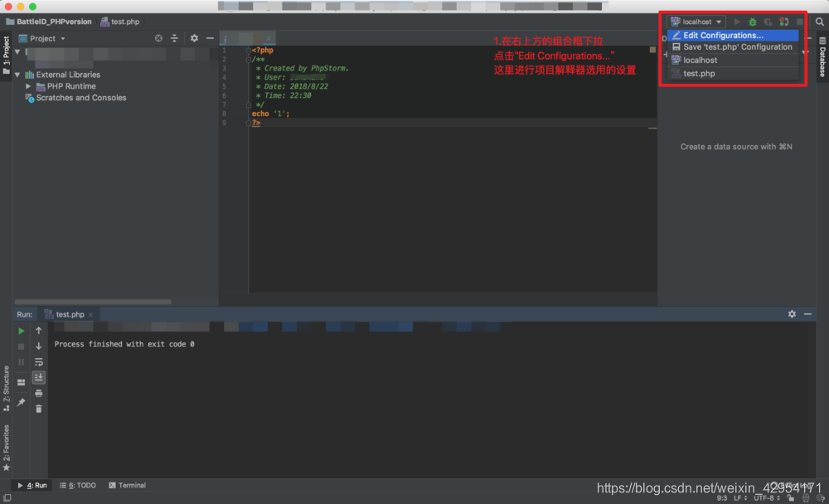The width and height of the screenshot is (829, 504).
Task: Toggle the 1: Project side tab
Action: (x=6, y=55)
